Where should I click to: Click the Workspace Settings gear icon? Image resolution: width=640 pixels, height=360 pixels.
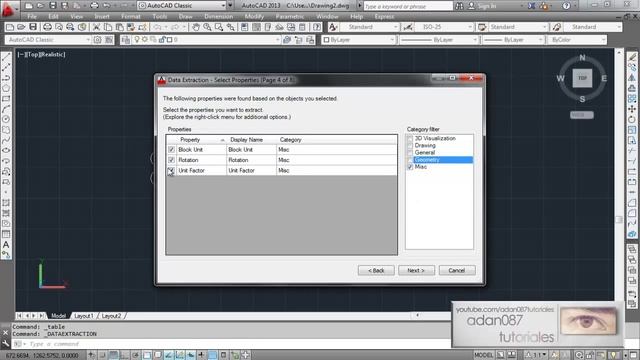point(98,40)
